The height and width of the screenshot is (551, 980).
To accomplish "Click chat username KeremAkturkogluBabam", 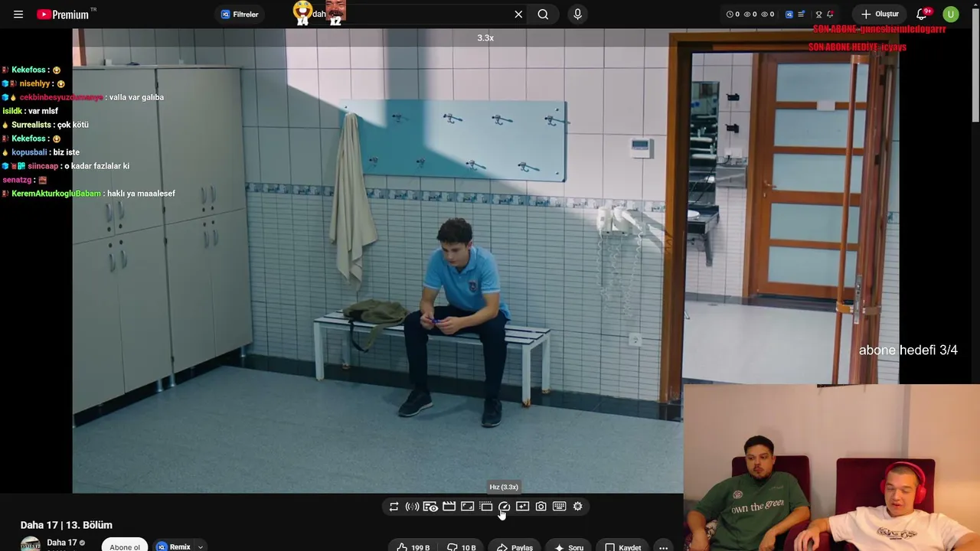I will 56,194.
